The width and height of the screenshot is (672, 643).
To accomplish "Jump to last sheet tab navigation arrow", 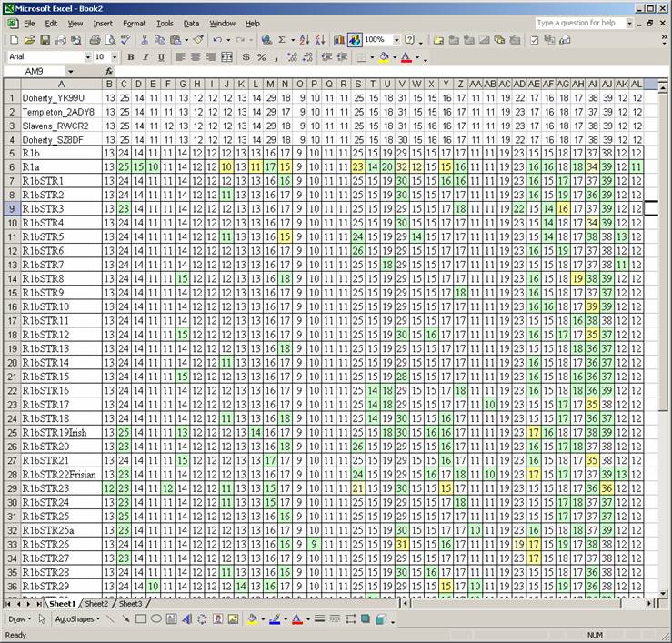I will 38,604.
